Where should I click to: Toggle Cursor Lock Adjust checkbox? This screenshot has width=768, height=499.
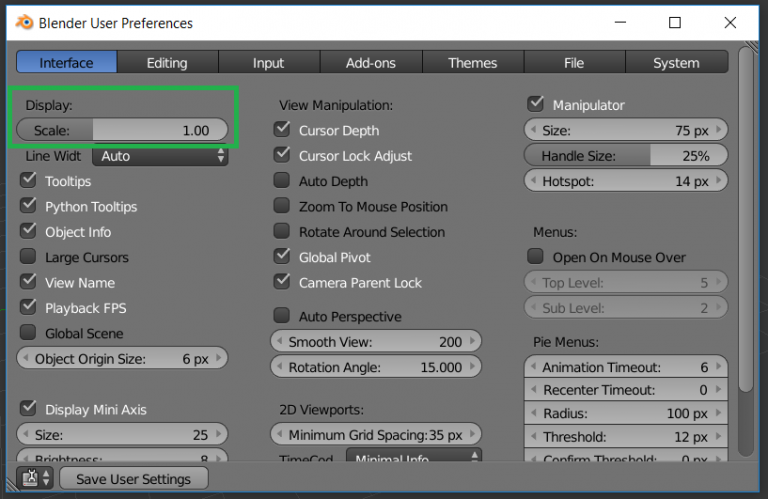(282, 155)
